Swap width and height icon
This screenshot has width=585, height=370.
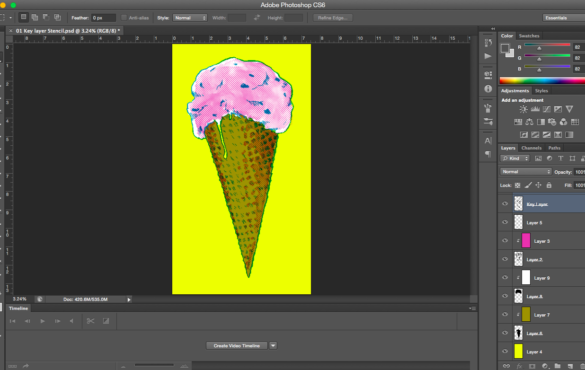coord(257,18)
